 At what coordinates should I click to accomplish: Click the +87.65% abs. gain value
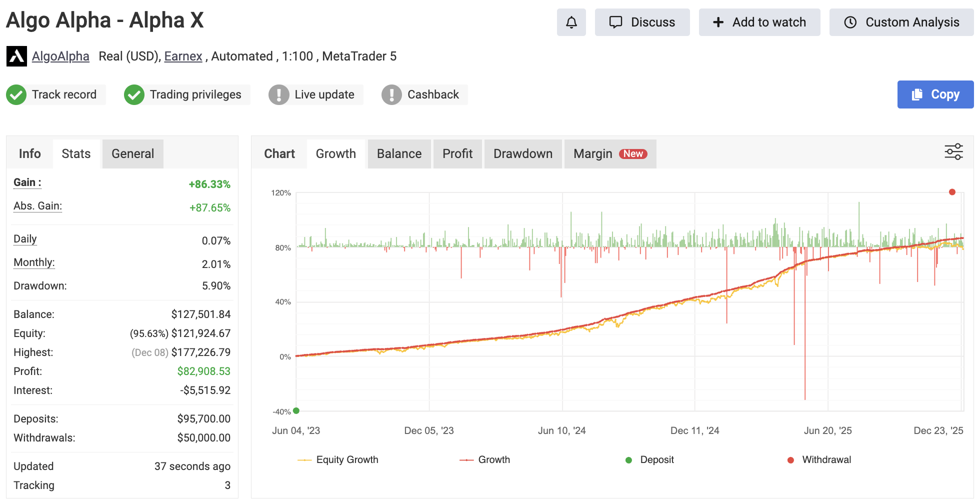210,208
